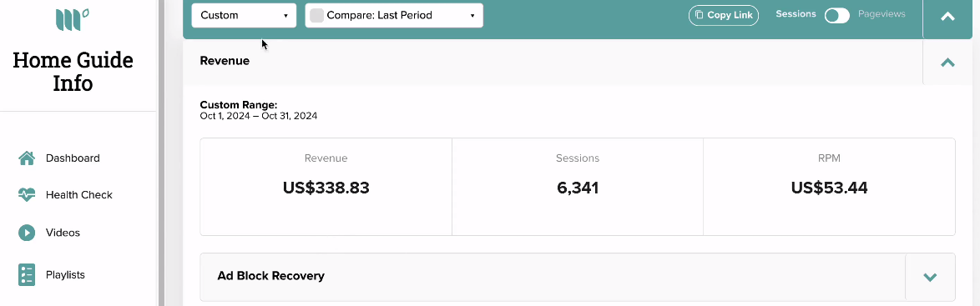The height and width of the screenshot is (306, 980).
Task: Open the Playlists menu item
Action: pyautogui.click(x=65, y=275)
